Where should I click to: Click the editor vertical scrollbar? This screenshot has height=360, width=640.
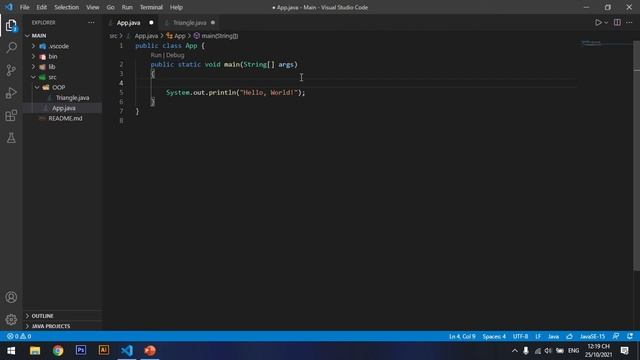tap(636, 155)
